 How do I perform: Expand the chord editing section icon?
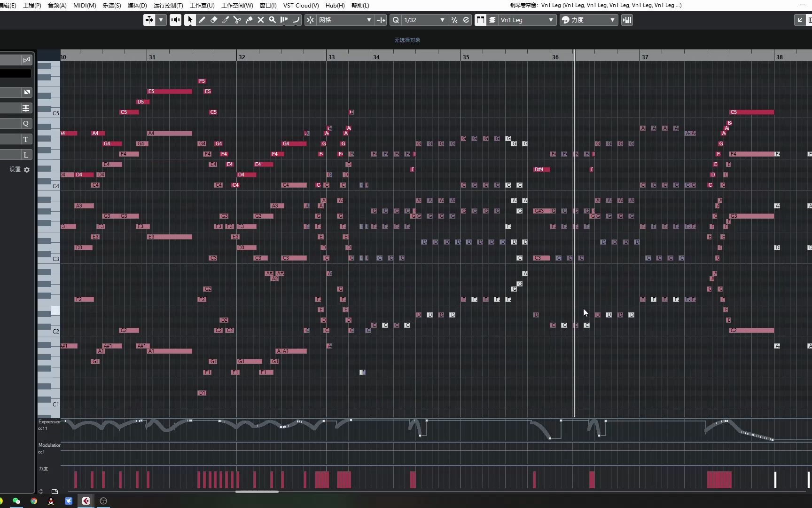click(x=27, y=92)
